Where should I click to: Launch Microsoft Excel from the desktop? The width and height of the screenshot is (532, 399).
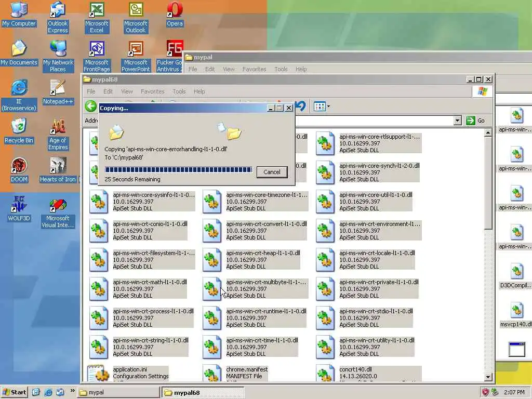coord(97,17)
